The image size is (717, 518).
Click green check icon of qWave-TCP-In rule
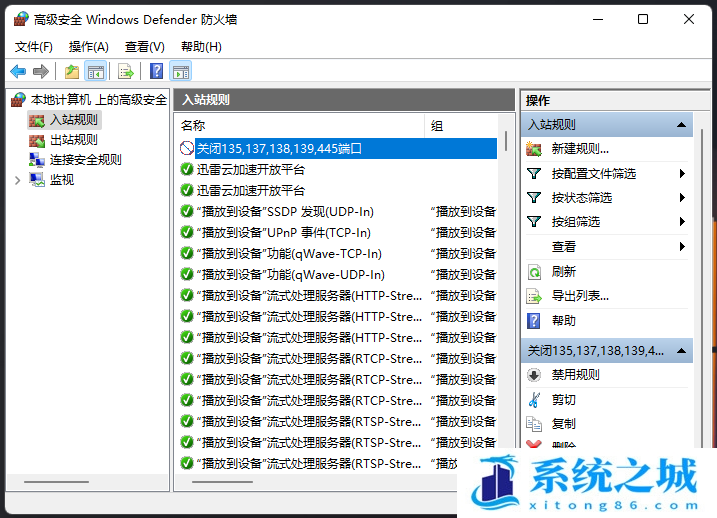[x=187, y=253]
